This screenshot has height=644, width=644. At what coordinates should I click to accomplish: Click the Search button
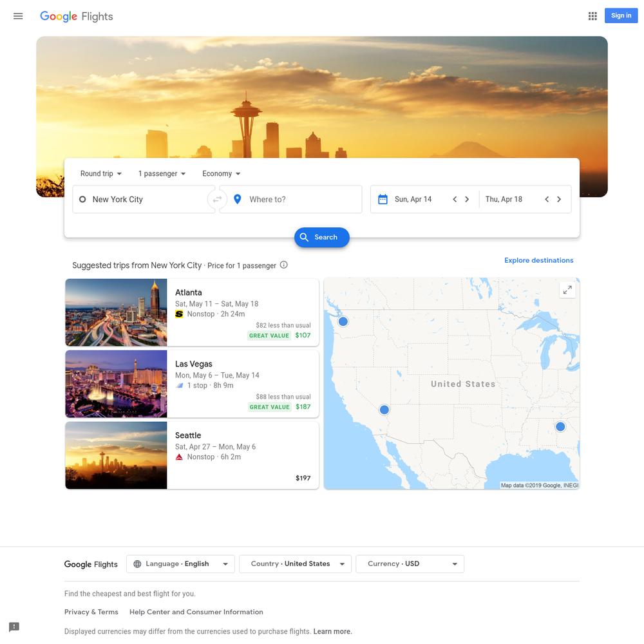point(322,238)
